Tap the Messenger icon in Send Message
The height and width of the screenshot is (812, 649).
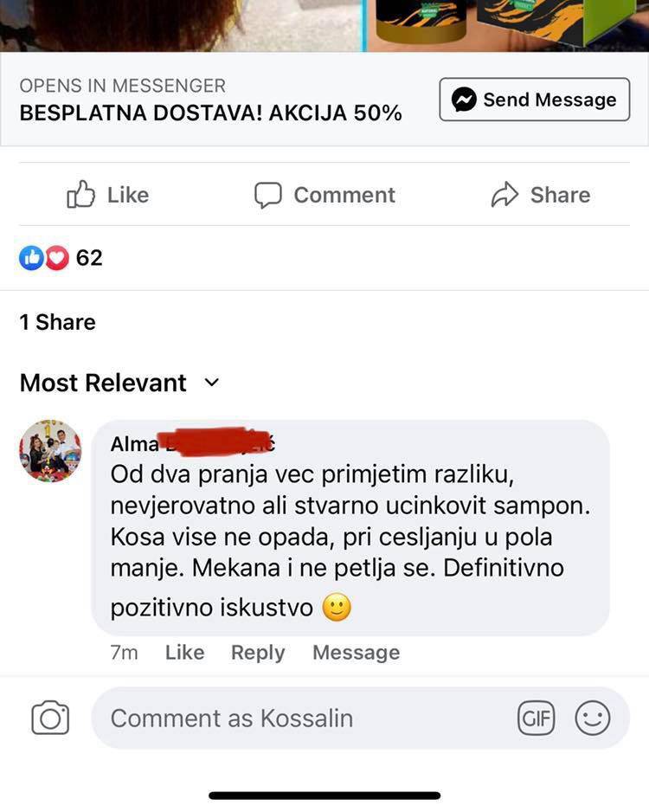464,100
